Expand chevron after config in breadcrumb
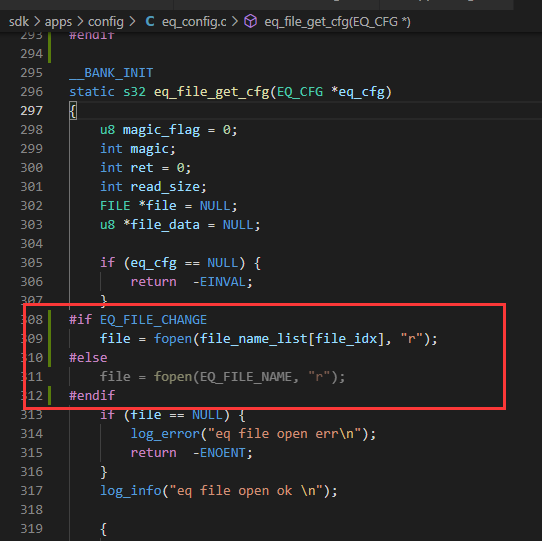542x541 pixels. [x=132, y=22]
